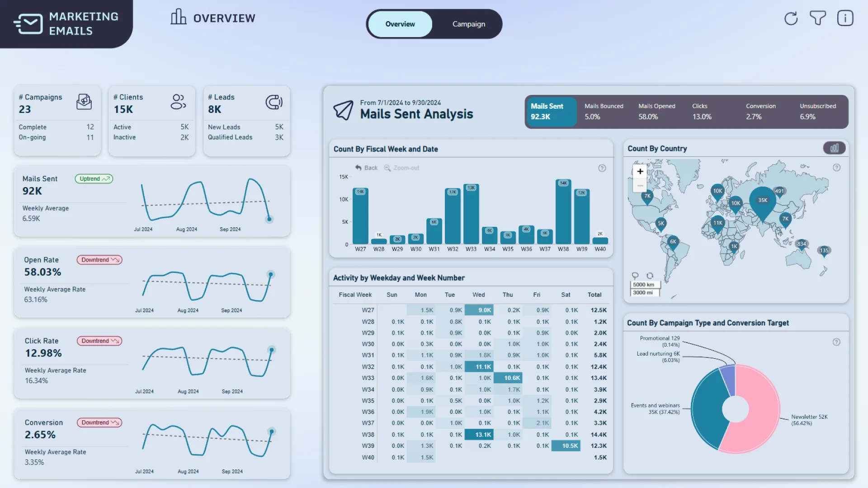
Task: Click the 14.4K total in row W38
Action: coord(599,435)
